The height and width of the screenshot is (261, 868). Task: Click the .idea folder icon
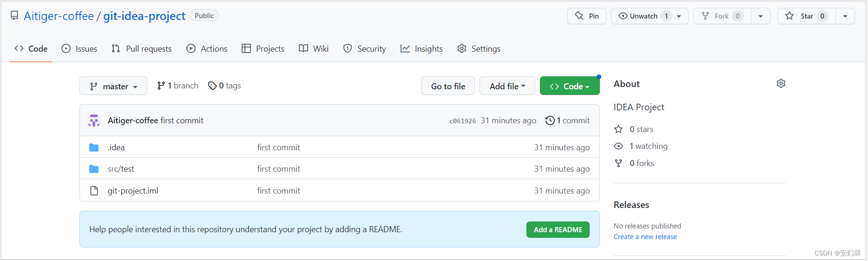click(94, 147)
